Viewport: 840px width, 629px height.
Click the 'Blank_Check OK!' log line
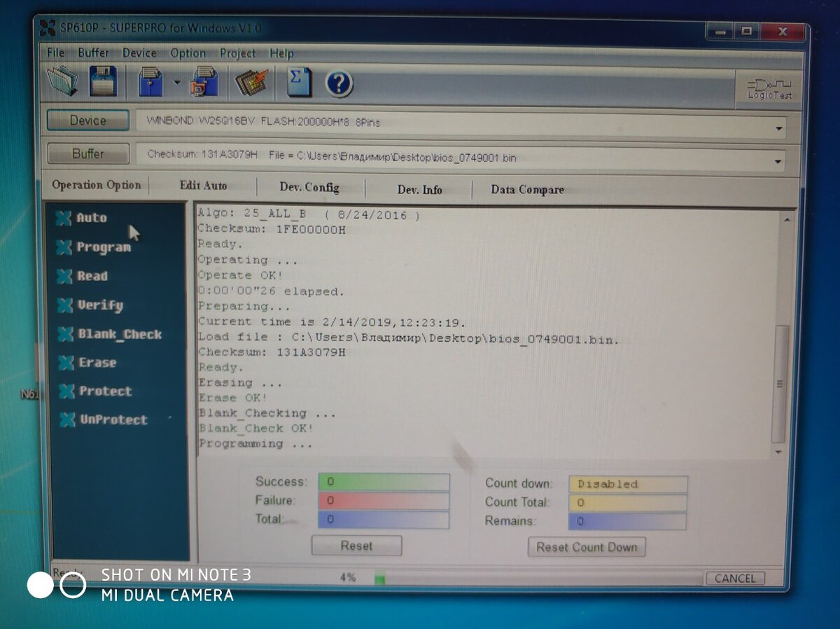tap(256, 428)
